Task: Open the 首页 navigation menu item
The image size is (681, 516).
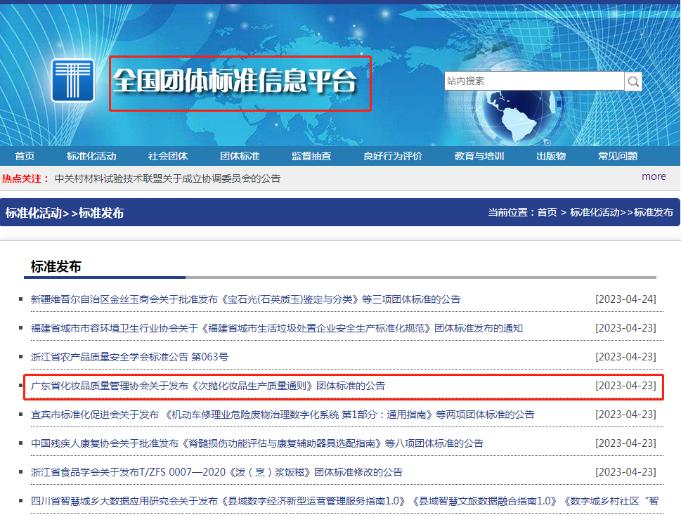Action: click(25, 156)
